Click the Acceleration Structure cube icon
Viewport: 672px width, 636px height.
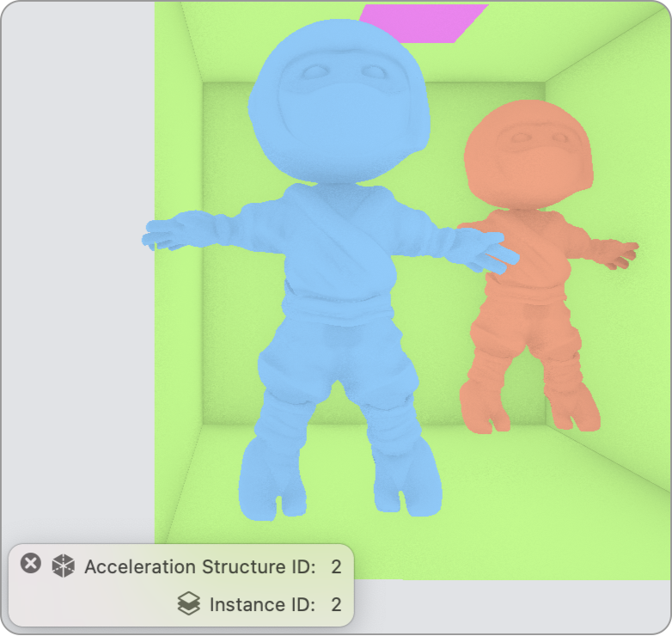point(64,566)
